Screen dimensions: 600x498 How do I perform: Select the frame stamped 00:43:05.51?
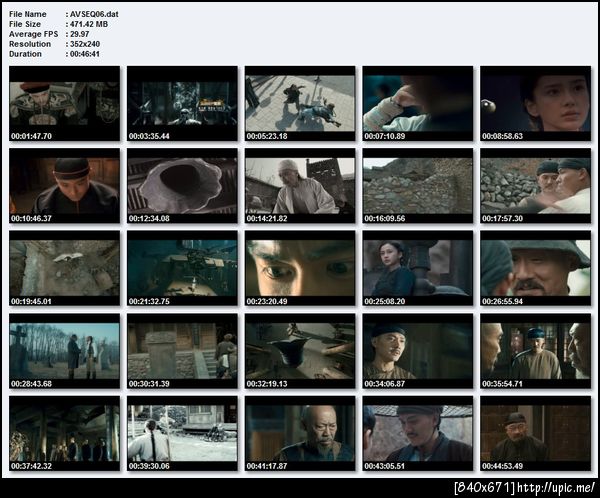point(418,433)
